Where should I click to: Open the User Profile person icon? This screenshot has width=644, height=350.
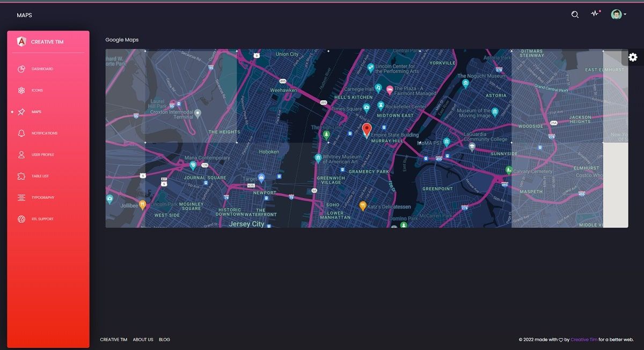coord(21,155)
